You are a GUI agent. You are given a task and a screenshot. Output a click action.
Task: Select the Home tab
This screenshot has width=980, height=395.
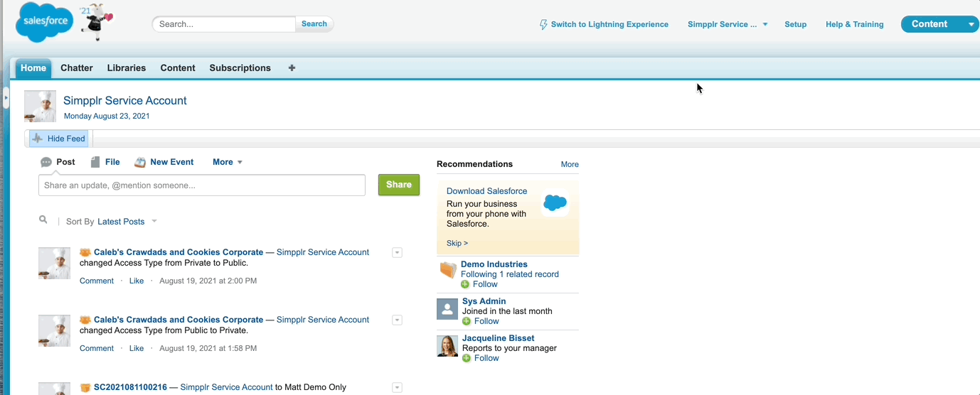(33, 68)
